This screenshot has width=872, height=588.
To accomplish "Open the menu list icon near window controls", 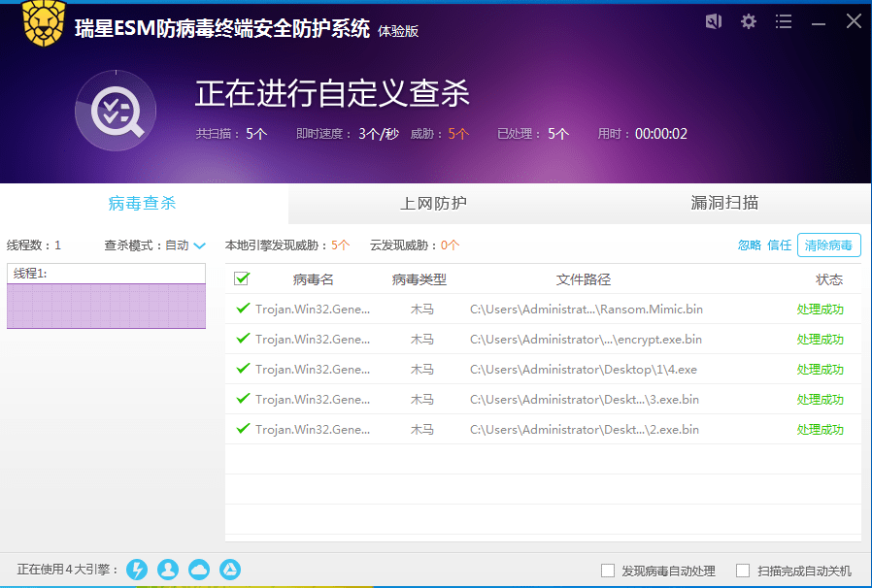I will pyautogui.click(x=783, y=20).
